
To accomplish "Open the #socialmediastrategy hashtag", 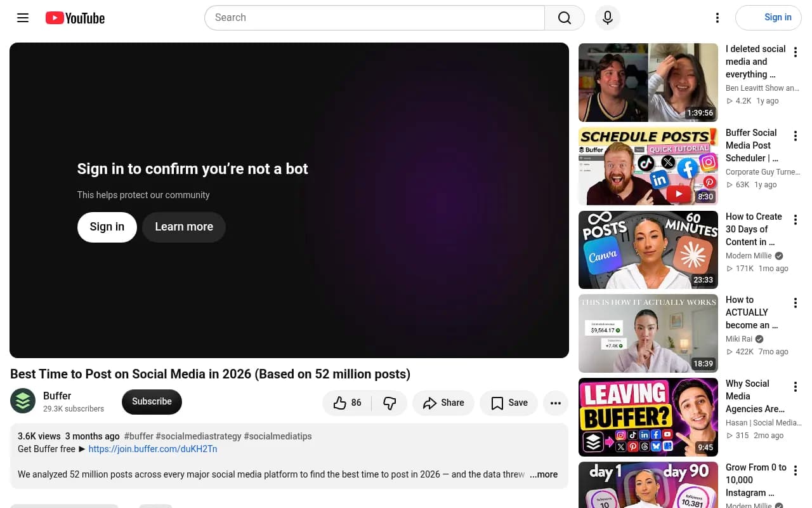I will click(x=199, y=436).
